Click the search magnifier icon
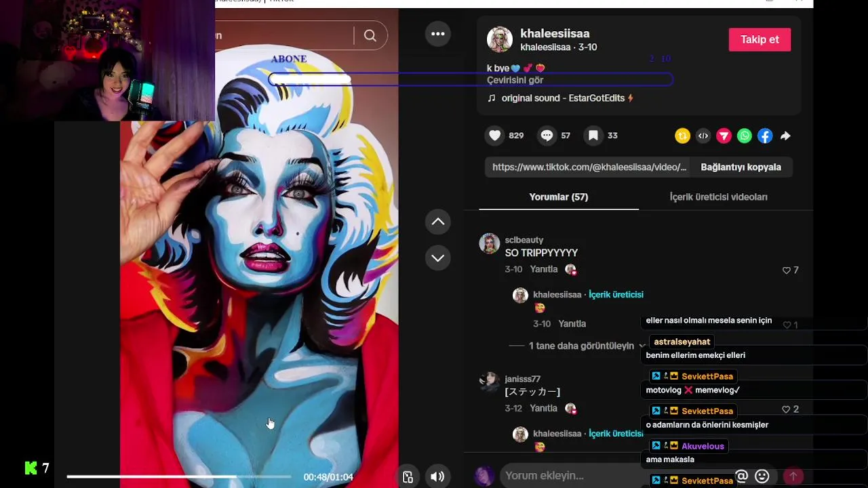The width and height of the screenshot is (868, 488). tap(370, 36)
